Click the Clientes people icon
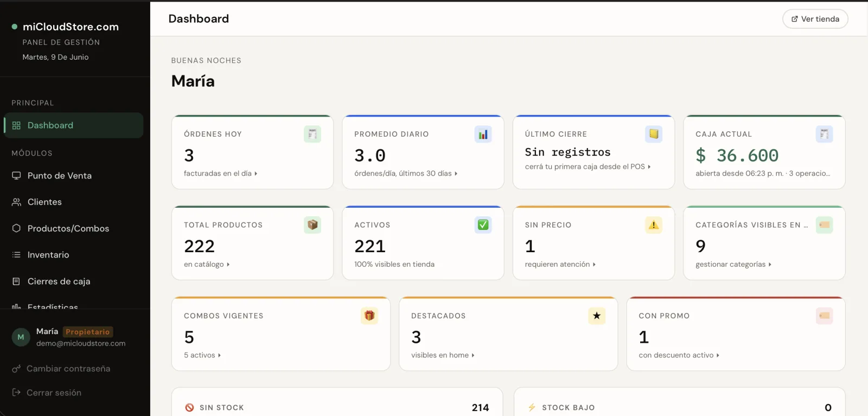Viewport: 868px width, 416px height. [x=16, y=202]
